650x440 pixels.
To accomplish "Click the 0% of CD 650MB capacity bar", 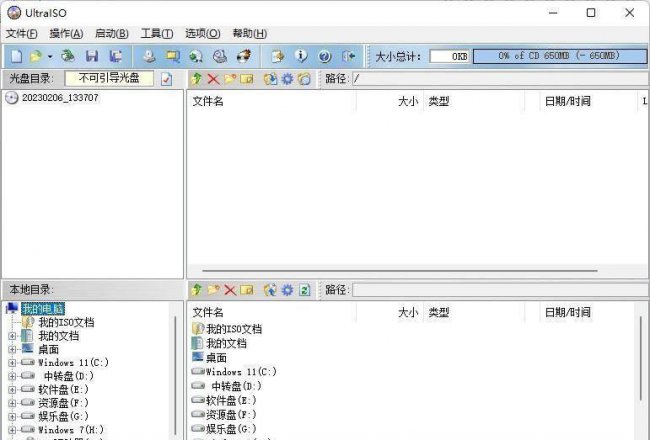I will click(x=560, y=56).
